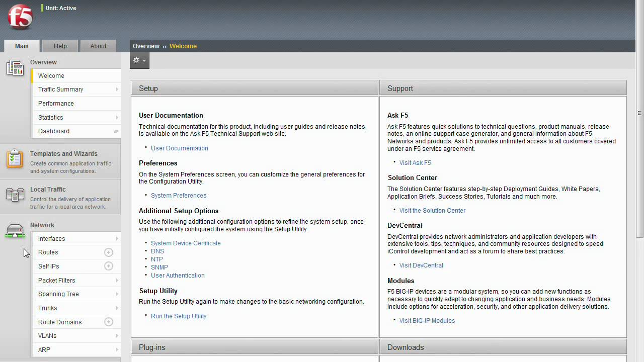Expand the Statistics submenu arrow
The image size is (644, 362).
[117, 118]
